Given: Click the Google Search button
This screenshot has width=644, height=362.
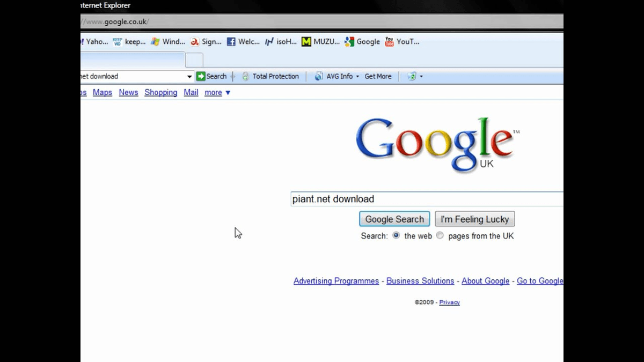Looking at the screenshot, I should pyautogui.click(x=394, y=219).
